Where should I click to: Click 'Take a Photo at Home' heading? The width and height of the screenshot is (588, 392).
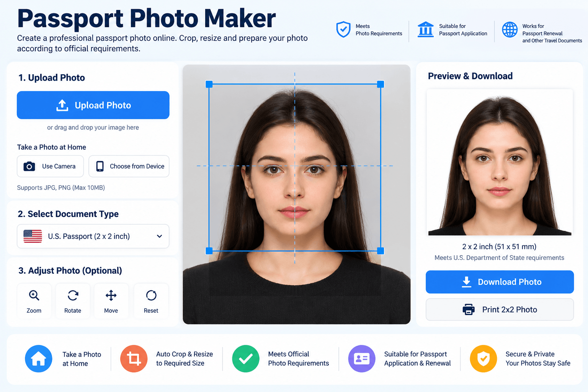tap(52, 147)
